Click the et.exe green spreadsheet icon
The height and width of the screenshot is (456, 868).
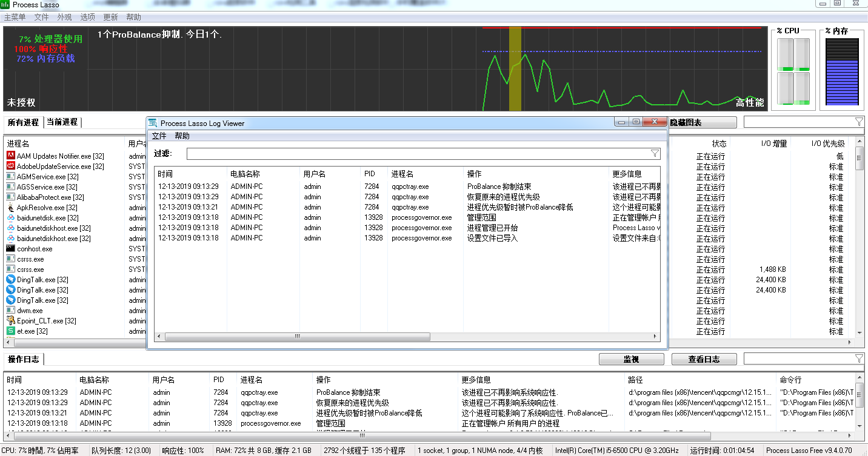pyautogui.click(x=11, y=331)
